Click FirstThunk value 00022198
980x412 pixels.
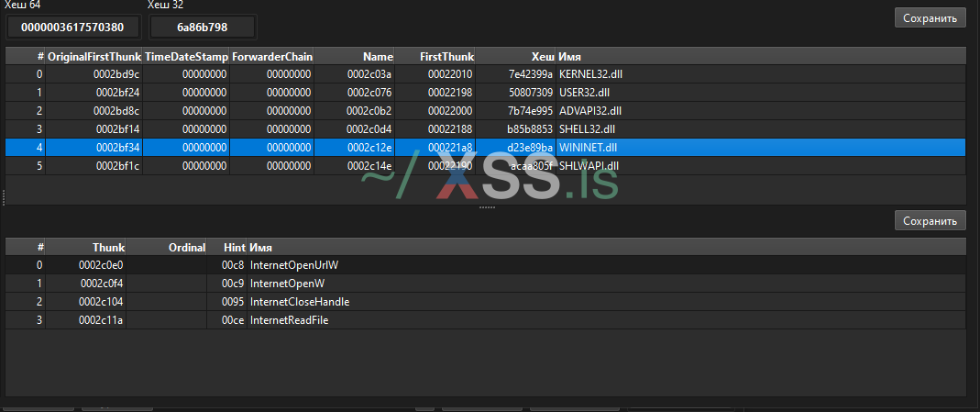coord(450,93)
